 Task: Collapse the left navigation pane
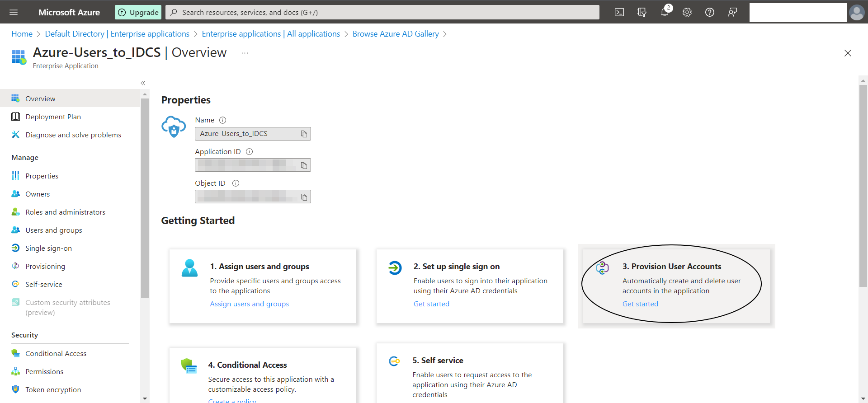pos(143,83)
